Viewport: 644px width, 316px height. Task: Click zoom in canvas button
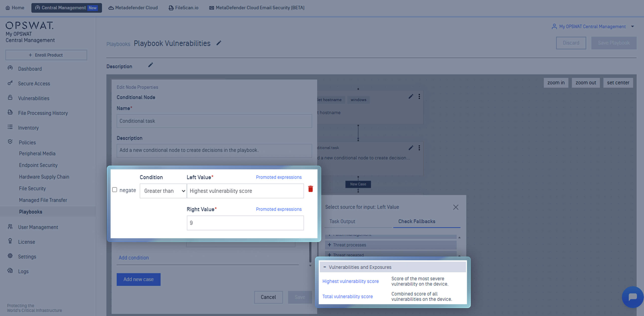pyautogui.click(x=556, y=83)
